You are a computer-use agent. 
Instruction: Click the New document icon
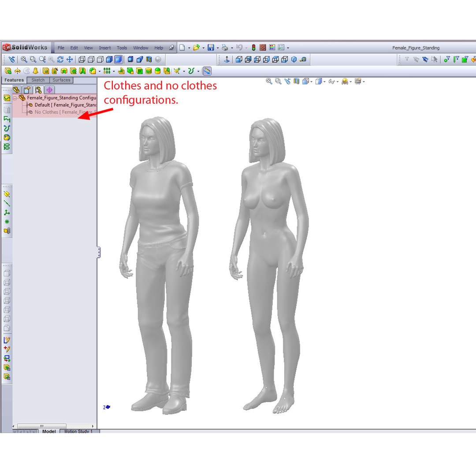click(182, 48)
